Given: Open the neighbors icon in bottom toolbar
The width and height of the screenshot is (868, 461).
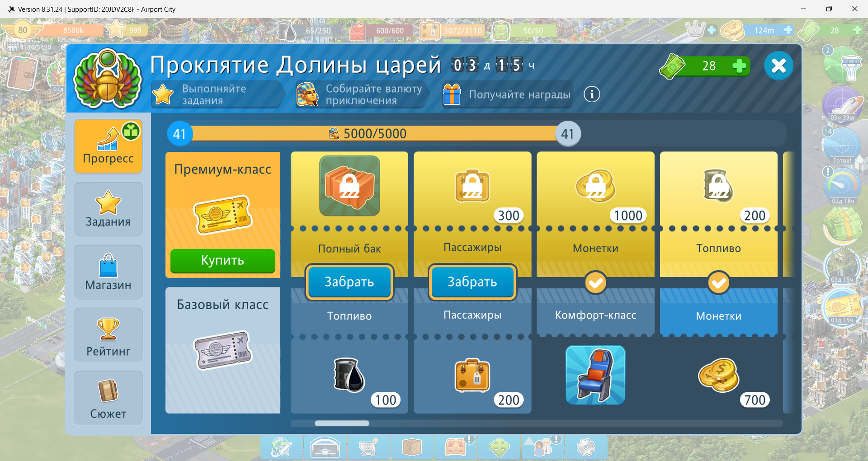Looking at the screenshot, I should click(542, 447).
